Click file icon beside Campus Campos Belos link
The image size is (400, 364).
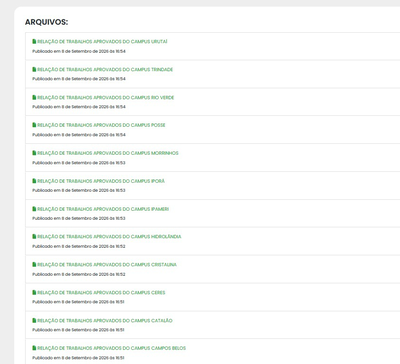34,348
